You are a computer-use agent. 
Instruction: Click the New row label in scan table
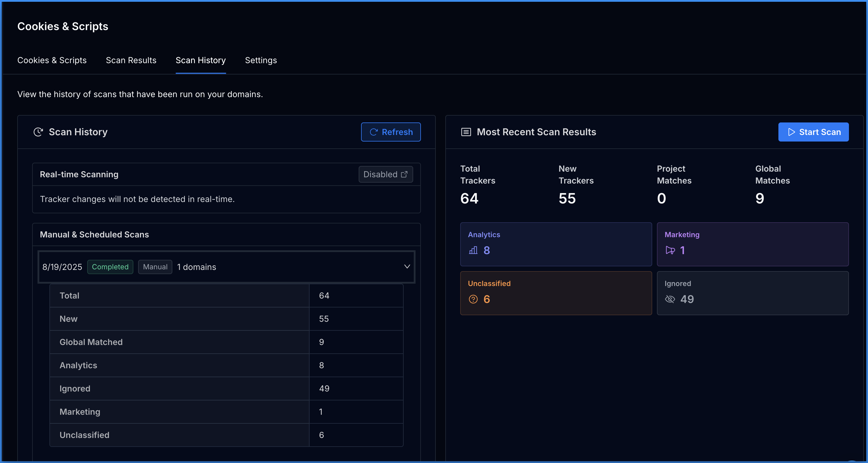pyautogui.click(x=68, y=319)
